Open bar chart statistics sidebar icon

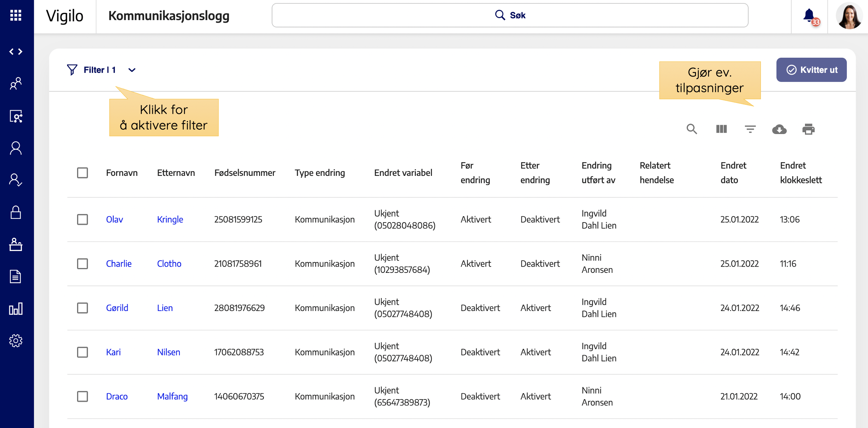point(16,309)
